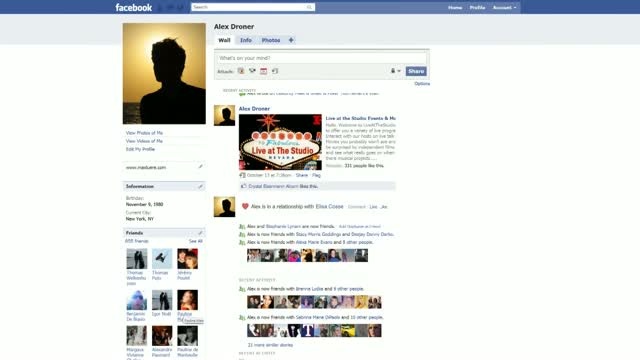Click See All friends link

pos(196,241)
